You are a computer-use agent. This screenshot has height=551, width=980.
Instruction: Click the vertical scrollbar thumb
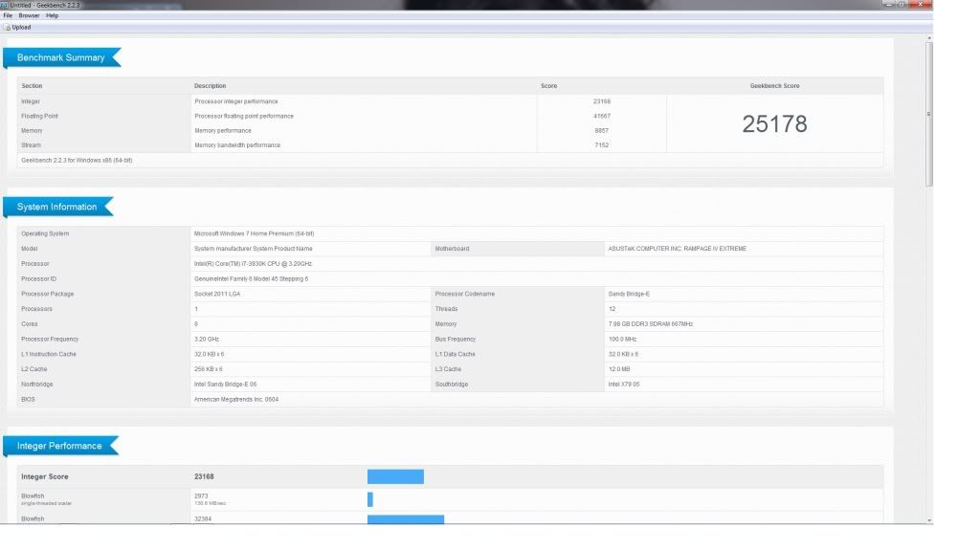point(928,115)
